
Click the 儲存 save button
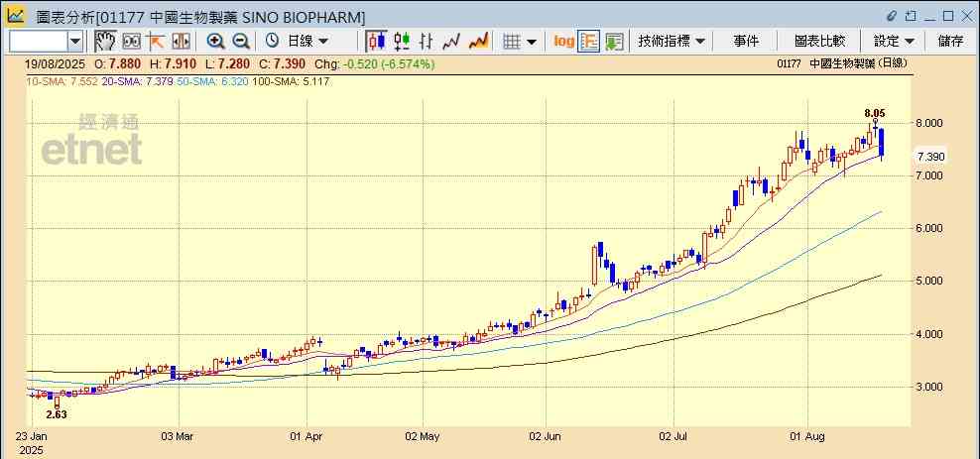pyautogui.click(x=950, y=42)
